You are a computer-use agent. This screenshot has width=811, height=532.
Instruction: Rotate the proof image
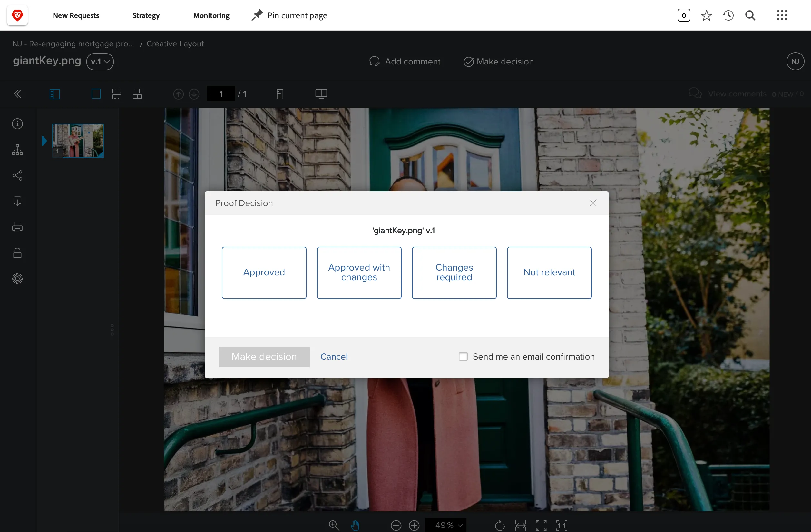click(x=500, y=525)
